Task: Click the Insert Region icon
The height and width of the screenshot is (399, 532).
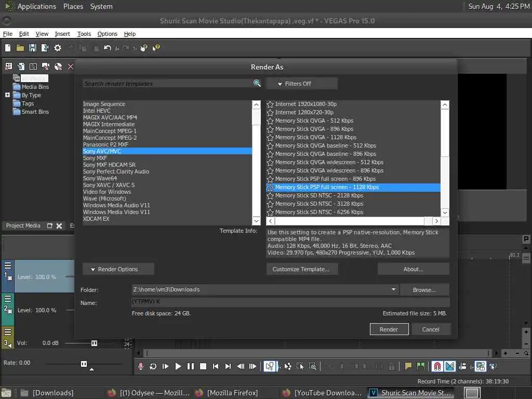Action: coord(421,366)
